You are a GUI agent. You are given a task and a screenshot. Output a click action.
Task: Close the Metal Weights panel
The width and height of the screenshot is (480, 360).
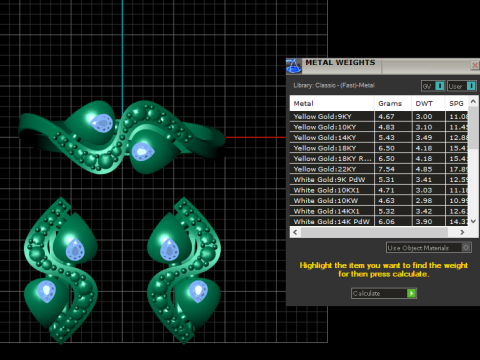pyautogui.click(x=475, y=65)
